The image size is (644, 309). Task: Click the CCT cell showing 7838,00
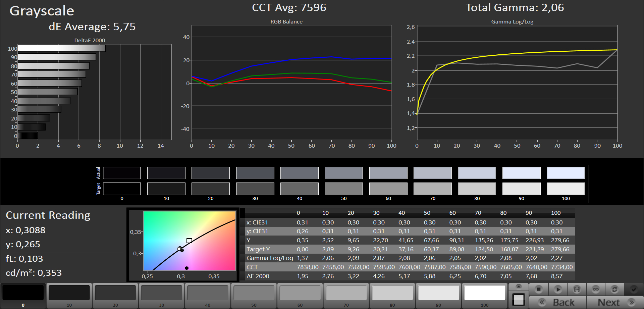click(x=308, y=267)
